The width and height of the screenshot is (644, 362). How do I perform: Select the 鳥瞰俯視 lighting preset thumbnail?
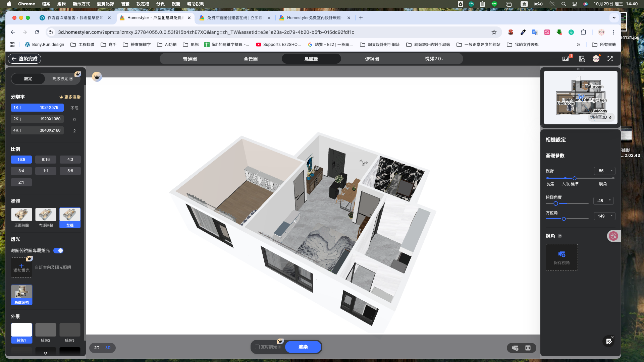[x=21, y=294]
